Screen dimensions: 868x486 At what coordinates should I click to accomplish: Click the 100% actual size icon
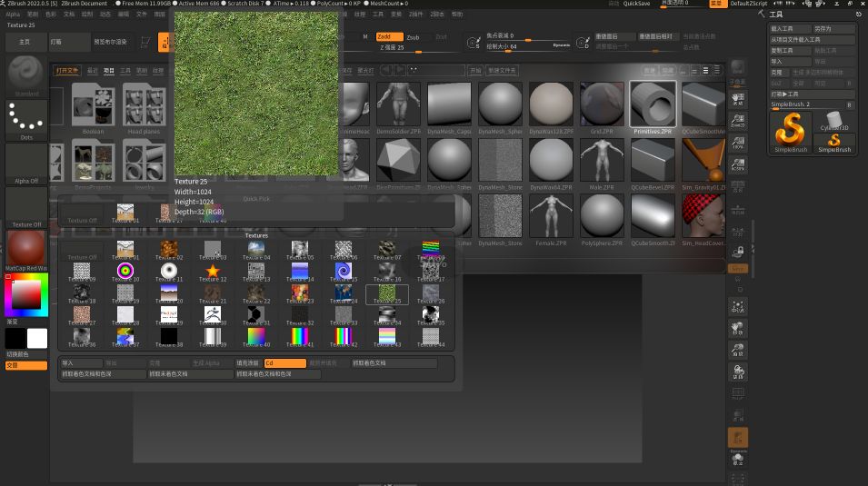[738, 143]
